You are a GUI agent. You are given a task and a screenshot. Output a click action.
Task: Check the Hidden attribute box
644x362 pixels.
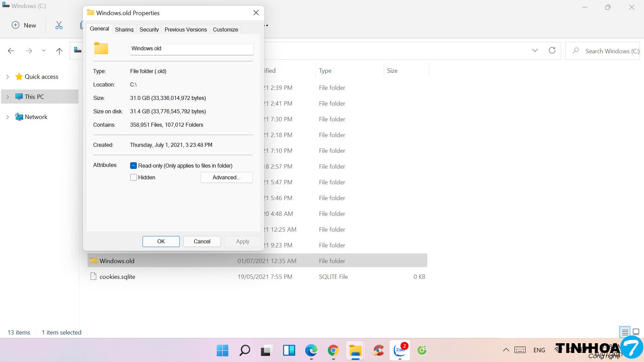click(133, 177)
